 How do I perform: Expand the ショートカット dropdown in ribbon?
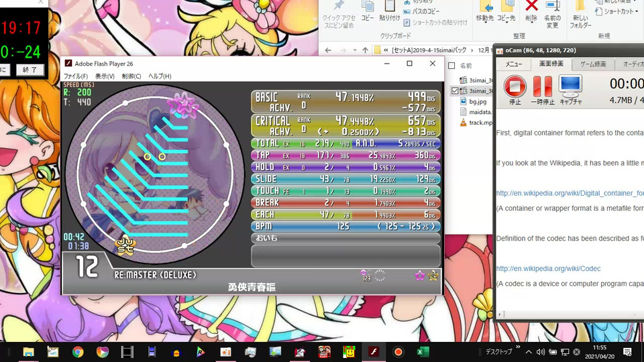(x=637, y=11)
